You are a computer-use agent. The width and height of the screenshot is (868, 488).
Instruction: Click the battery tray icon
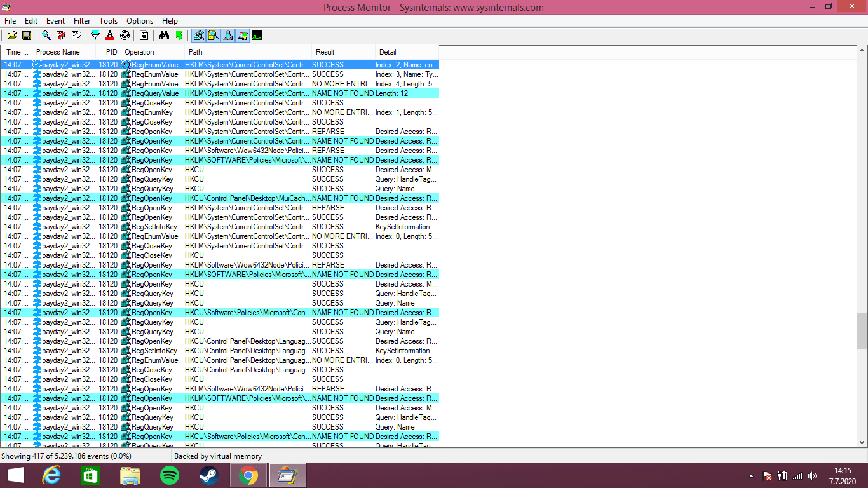pos(782,475)
